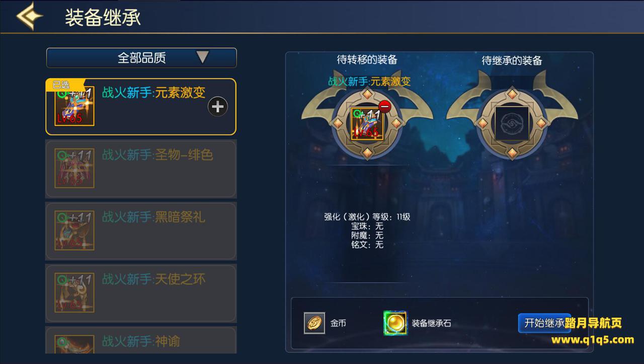Toggle the 已选 selected item row

pyautogui.click(x=141, y=107)
